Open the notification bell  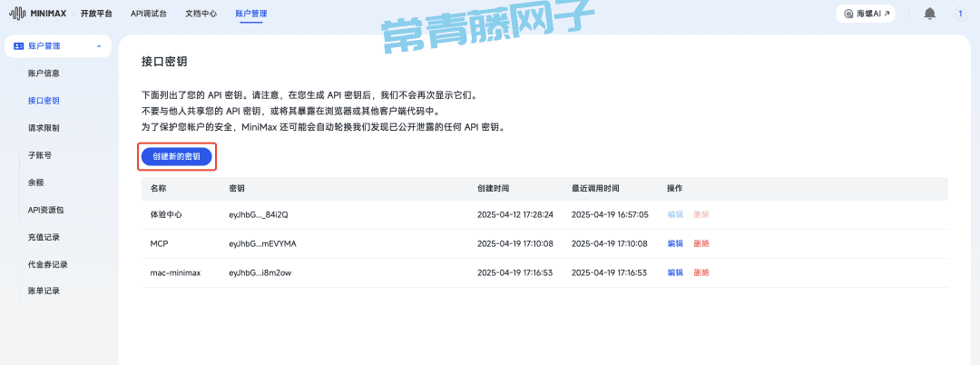(x=929, y=14)
